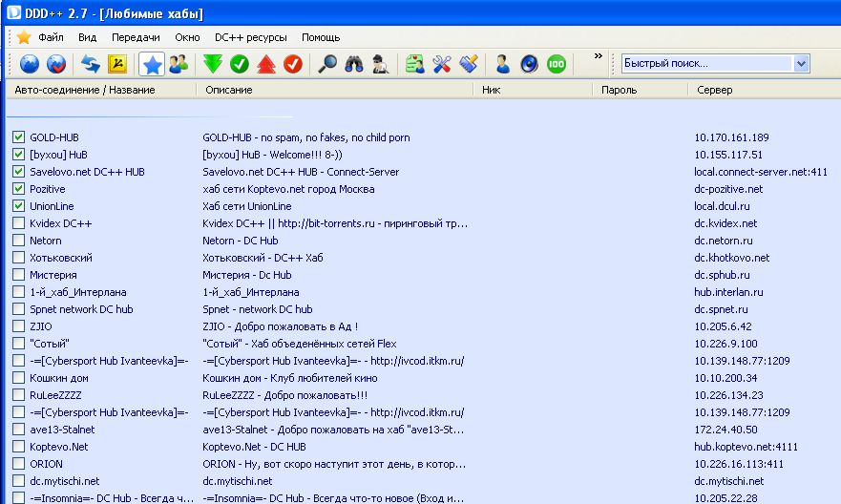This screenshot has height=504, width=841.
Task: Expand toolbar overflow chevron
Action: coord(599,57)
